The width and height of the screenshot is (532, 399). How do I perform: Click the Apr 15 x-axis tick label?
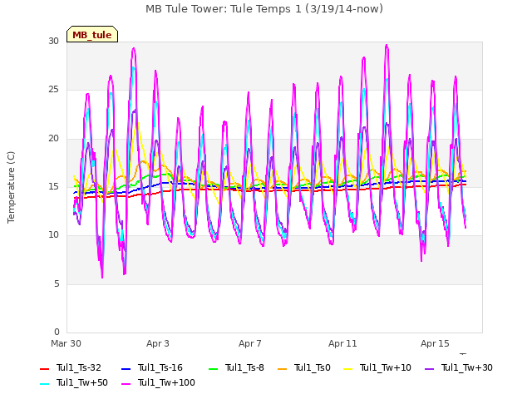[x=435, y=343]
